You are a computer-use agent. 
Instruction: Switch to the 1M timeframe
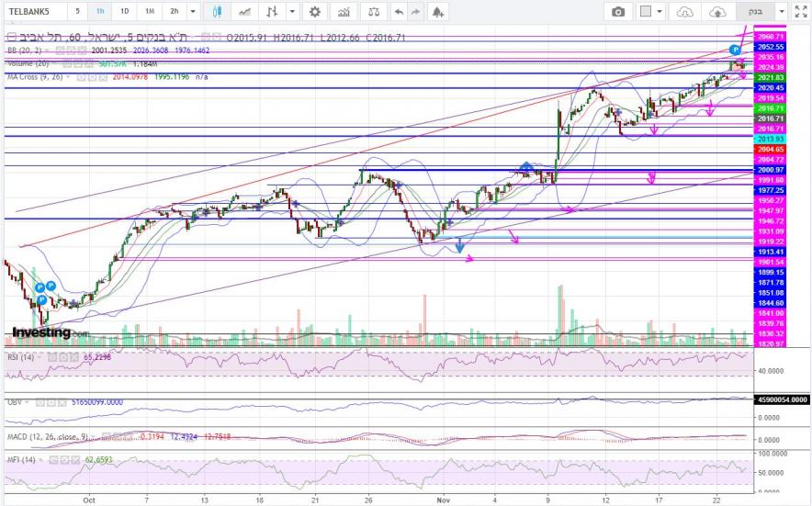[149, 12]
